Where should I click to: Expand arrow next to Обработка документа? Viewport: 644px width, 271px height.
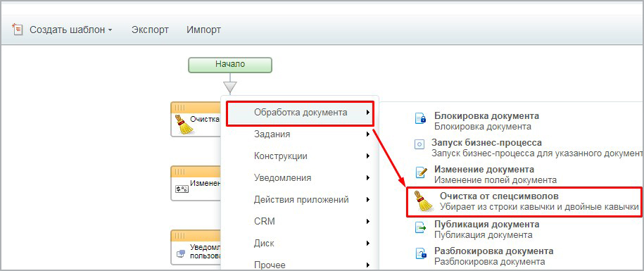[368, 112]
